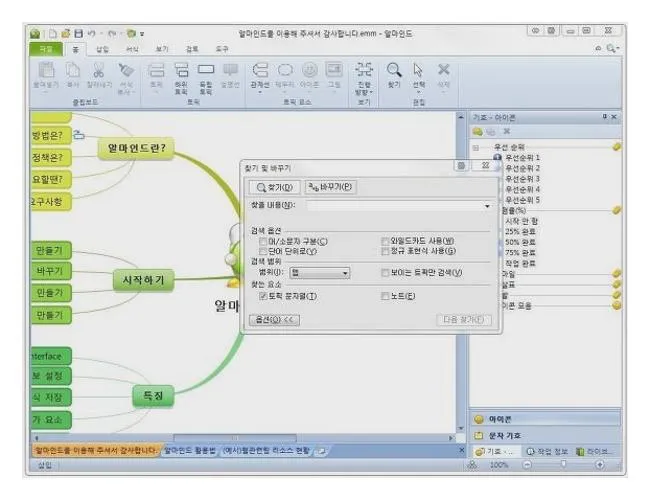Click the Relationship line (관계선) icon

point(260,70)
